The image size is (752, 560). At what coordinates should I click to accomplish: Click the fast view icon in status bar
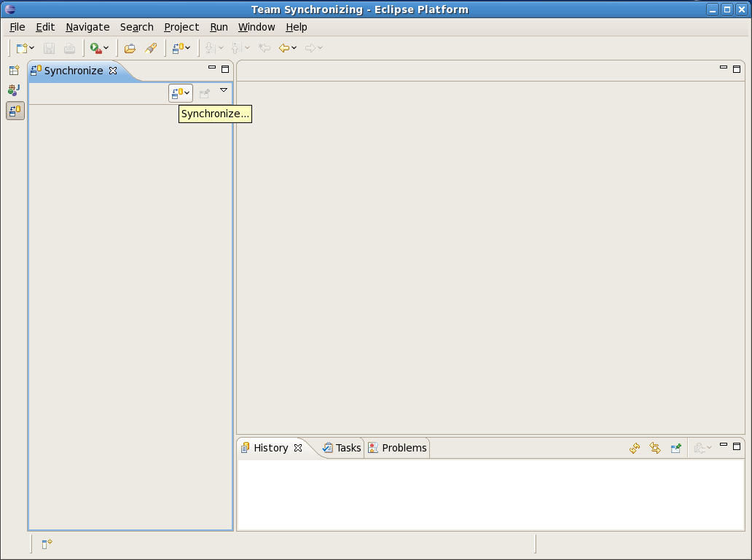tap(47, 543)
